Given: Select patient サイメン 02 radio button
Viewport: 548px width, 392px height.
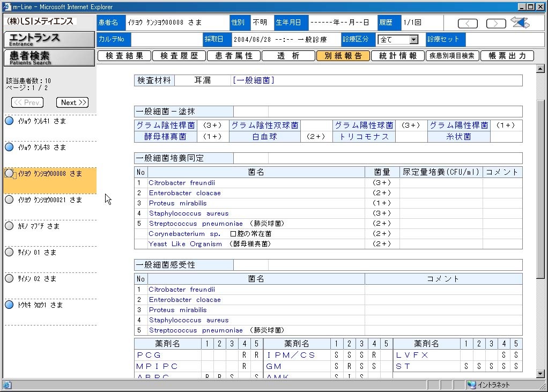Looking at the screenshot, I should coord(10,278).
